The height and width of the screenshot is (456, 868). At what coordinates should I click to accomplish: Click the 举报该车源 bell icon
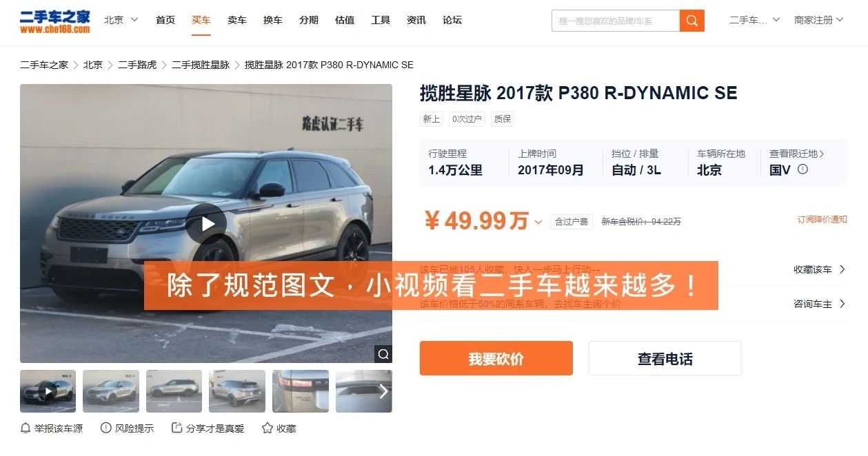[26, 428]
